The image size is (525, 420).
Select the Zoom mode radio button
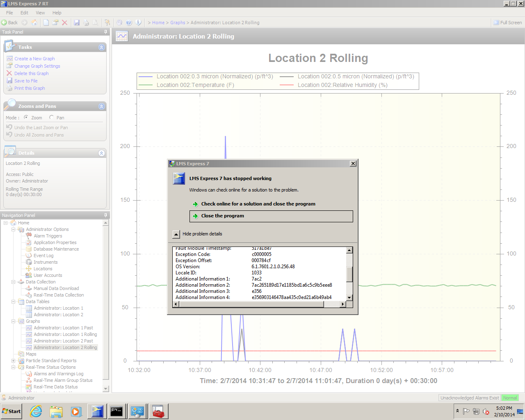[26, 117]
